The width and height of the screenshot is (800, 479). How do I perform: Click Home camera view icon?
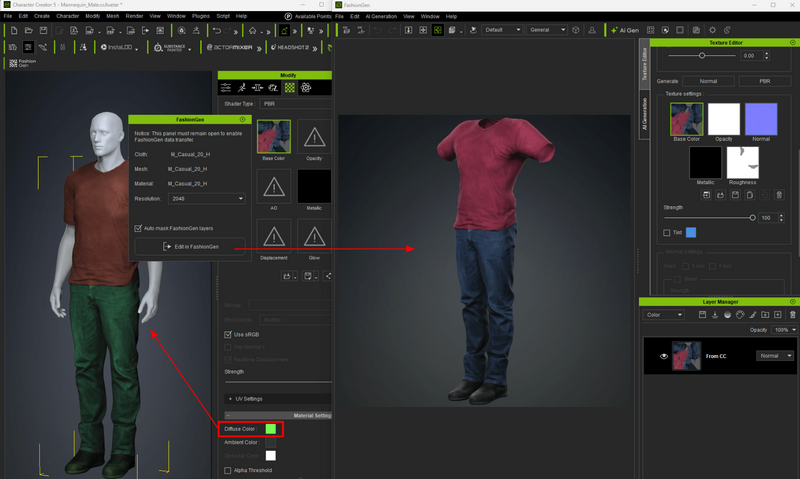coord(253,31)
